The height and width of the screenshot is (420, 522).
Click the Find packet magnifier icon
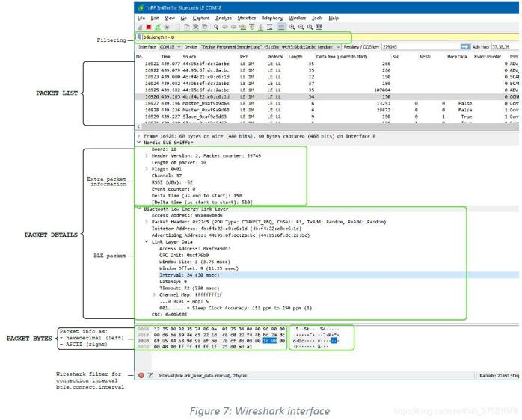216,28
